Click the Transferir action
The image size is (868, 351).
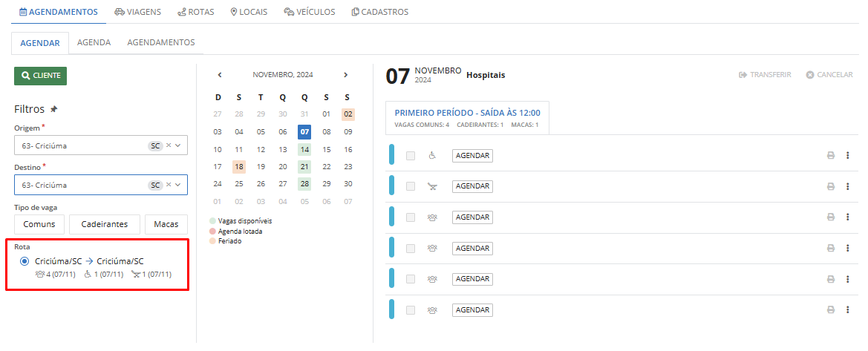coord(765,75)
